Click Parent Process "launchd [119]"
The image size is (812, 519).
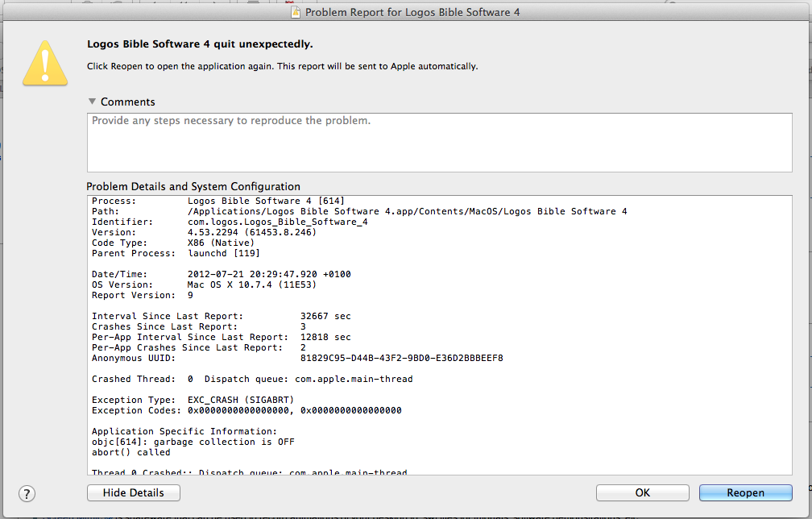point(224,253)
